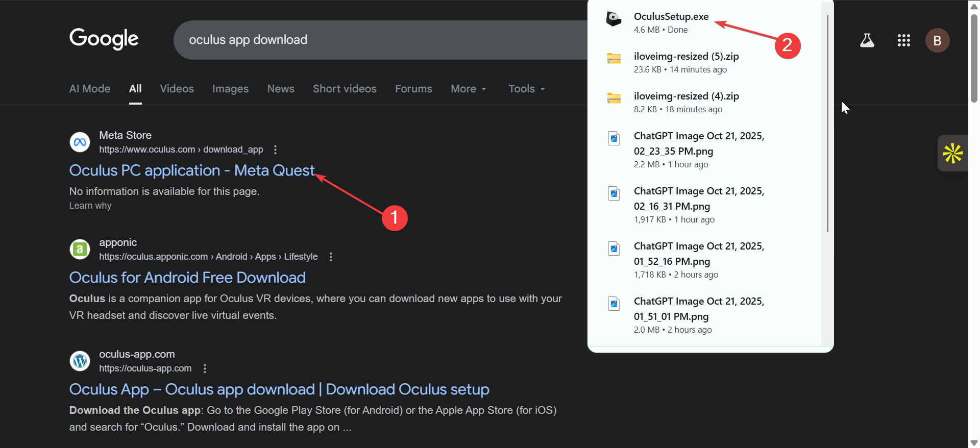Open AI Mode tab
Viewport: 980px width, 448px height.
(x=90, y=89)
